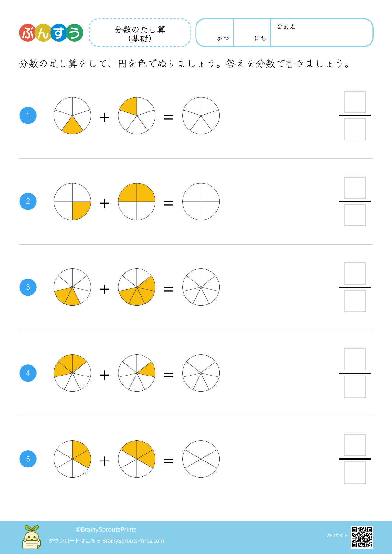
Task: Click the blue number 4 circle
Action: pos(28,373)
